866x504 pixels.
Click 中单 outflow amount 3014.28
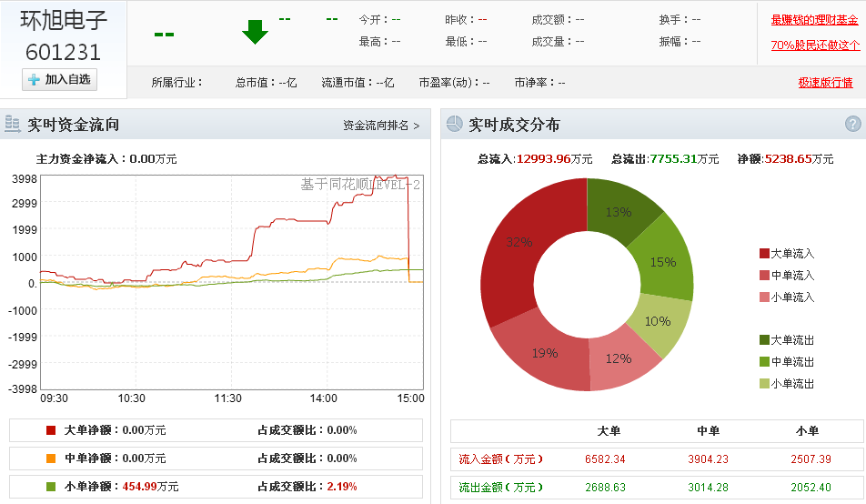pos(708,488)
